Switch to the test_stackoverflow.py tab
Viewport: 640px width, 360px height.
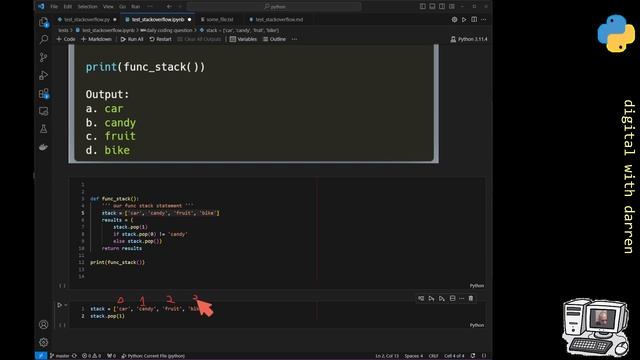tap(87, 20)
